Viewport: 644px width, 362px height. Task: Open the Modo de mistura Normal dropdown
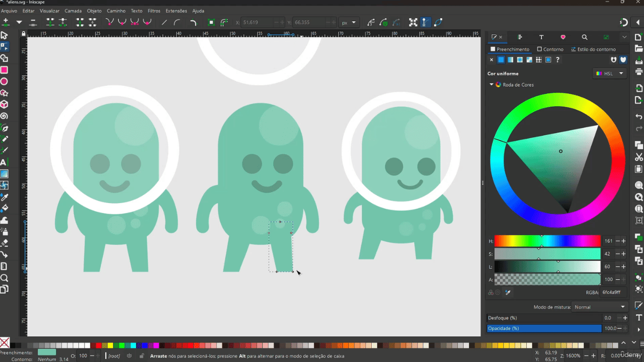point(600,307)
